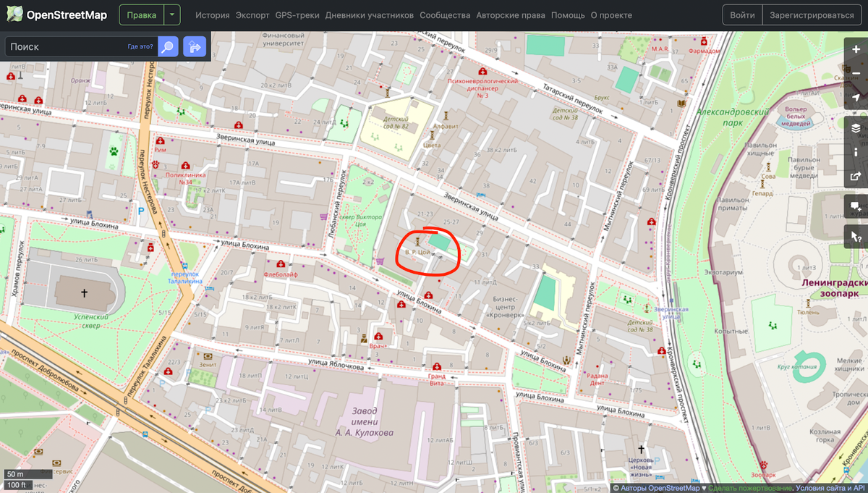The width and height of the screenshot is (868, 493).
Task: Open the Авторские права page
Action: click(511, 15)
